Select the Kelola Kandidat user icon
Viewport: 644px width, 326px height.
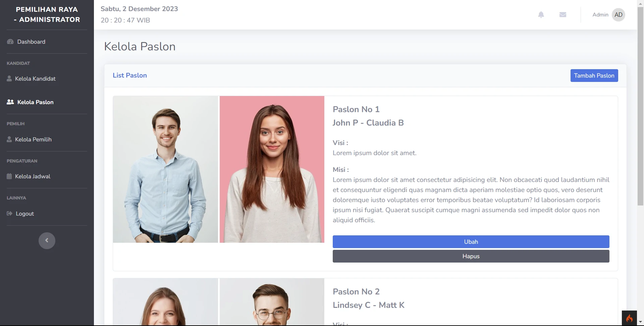click(x=9, y=79)
